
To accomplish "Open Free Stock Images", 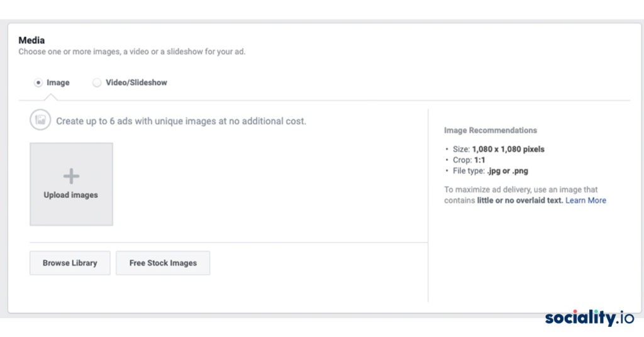I will pyautogui.click(x=163, y=263).
